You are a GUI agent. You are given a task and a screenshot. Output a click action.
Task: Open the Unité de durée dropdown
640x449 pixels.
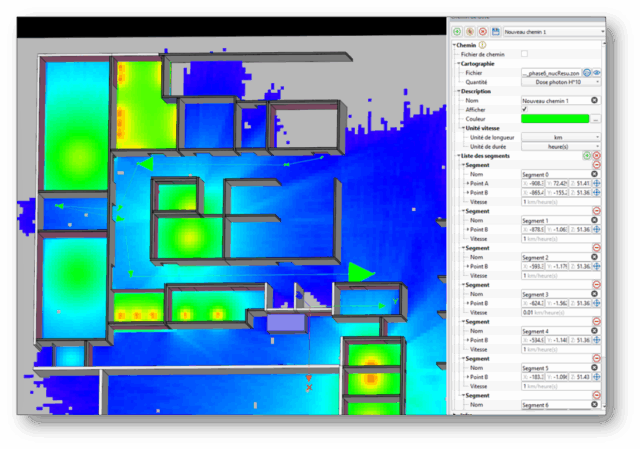(561, 146)
